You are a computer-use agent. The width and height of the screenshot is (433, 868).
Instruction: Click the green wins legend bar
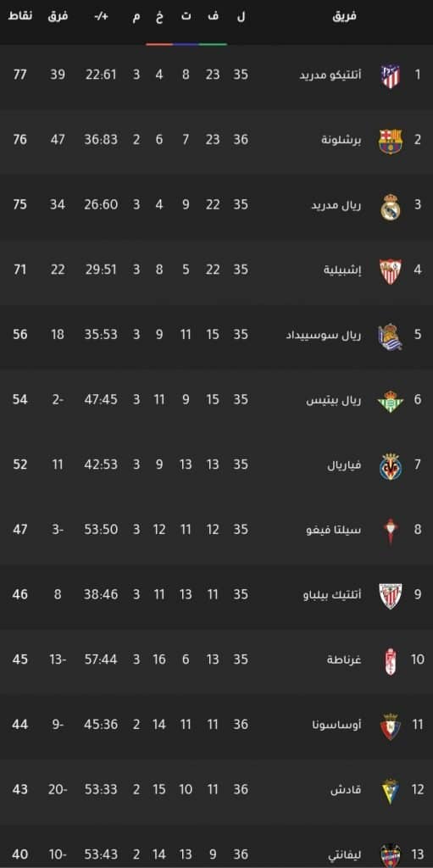(x=214, y=44)
